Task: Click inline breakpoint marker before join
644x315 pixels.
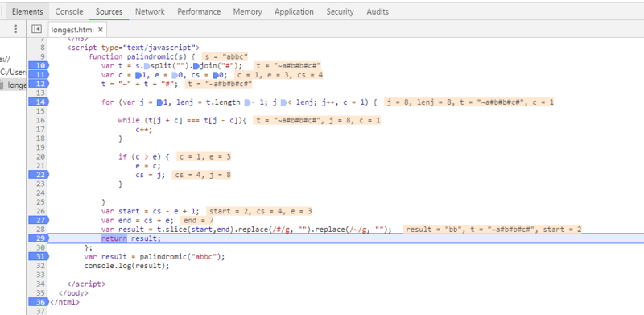Action: click(x=196, y=66)
